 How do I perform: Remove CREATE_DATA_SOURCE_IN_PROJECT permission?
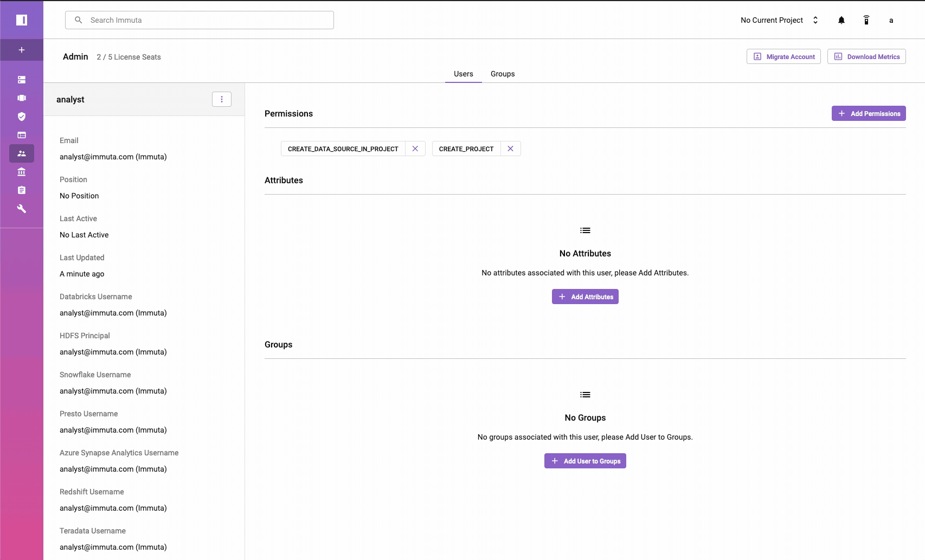pyautogui.click(x=415, y=149)
